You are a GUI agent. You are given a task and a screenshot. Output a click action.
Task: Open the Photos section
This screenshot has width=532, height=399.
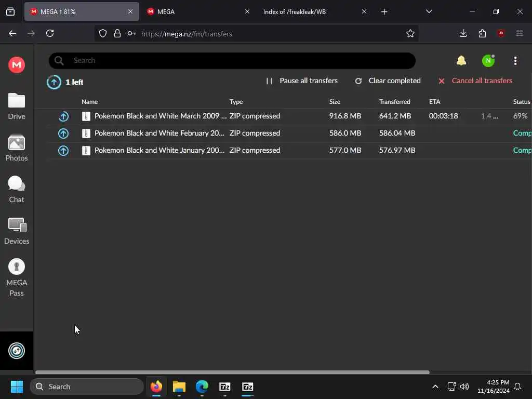pos(17,148)
